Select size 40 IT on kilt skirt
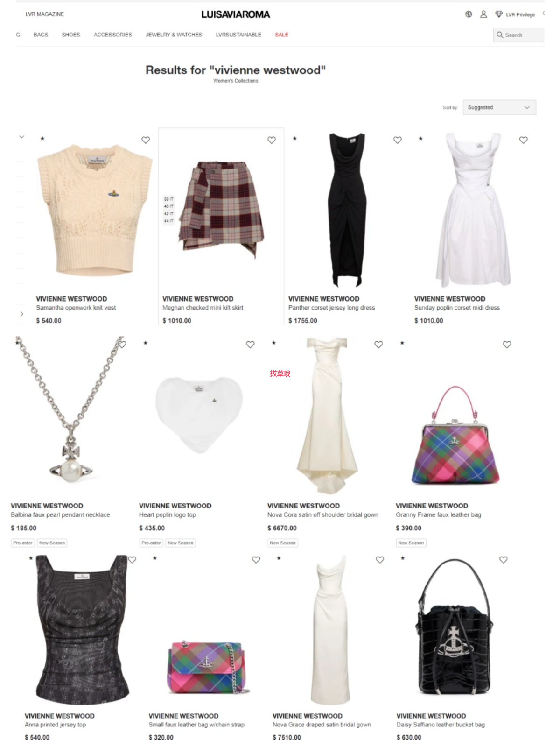The image size is (560, 747). click(x=168, y=206)
